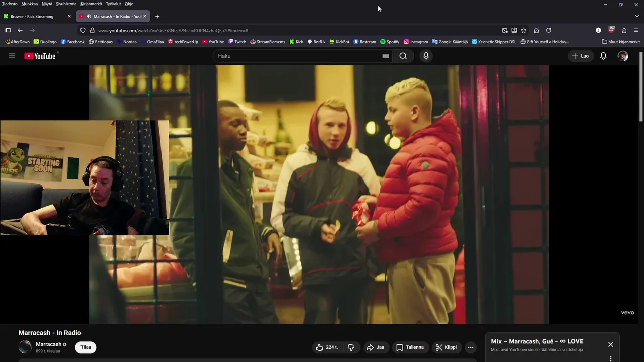Open the sidebar toggle in the toolbar

[8, 30]
